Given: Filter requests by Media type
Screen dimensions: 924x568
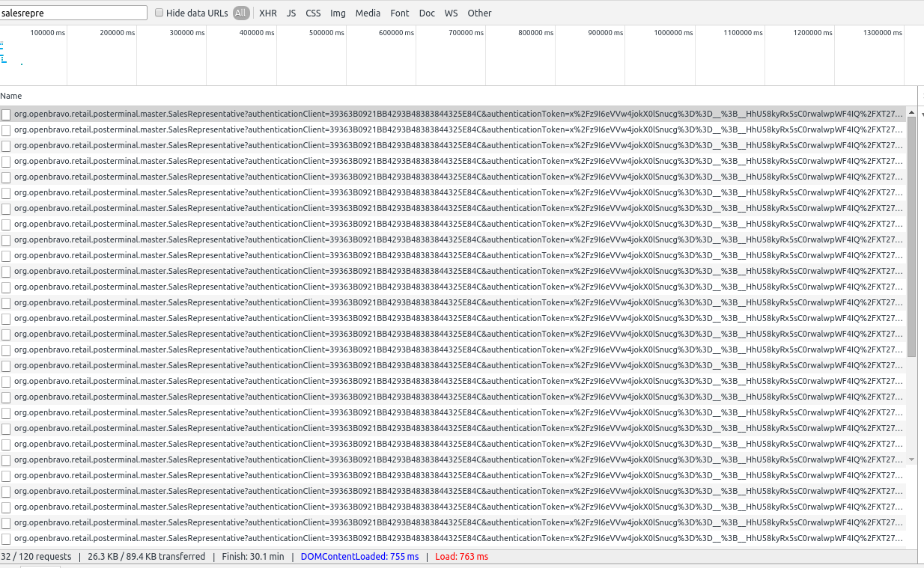Looking at the screenshot, I should (368, 13).
